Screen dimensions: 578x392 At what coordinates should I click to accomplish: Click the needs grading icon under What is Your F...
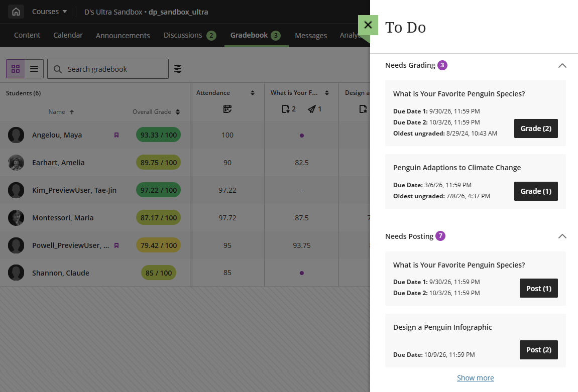(285, 109)
